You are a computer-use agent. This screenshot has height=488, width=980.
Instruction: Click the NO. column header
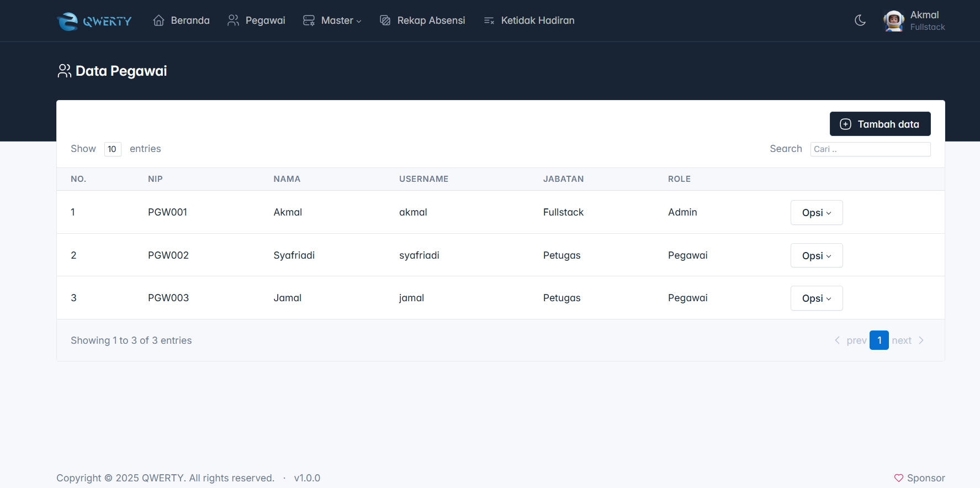(x=78, y=179)
